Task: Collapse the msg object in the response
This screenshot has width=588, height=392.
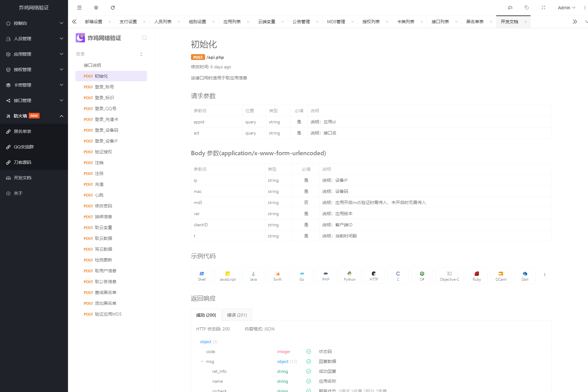Action: 202,361
